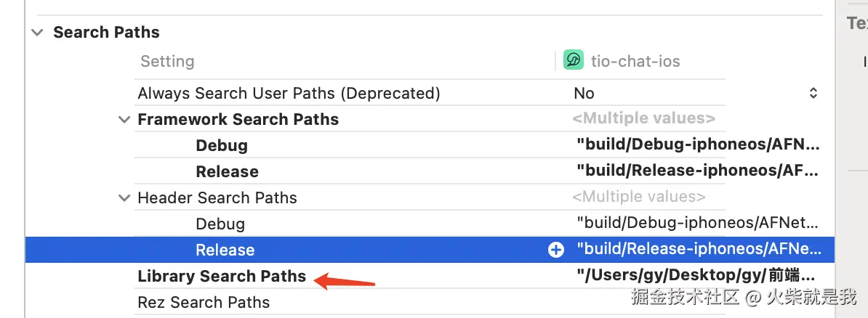Select the Rez Search Paths setting
The image size is (868, 318).
tap(204, 302)
